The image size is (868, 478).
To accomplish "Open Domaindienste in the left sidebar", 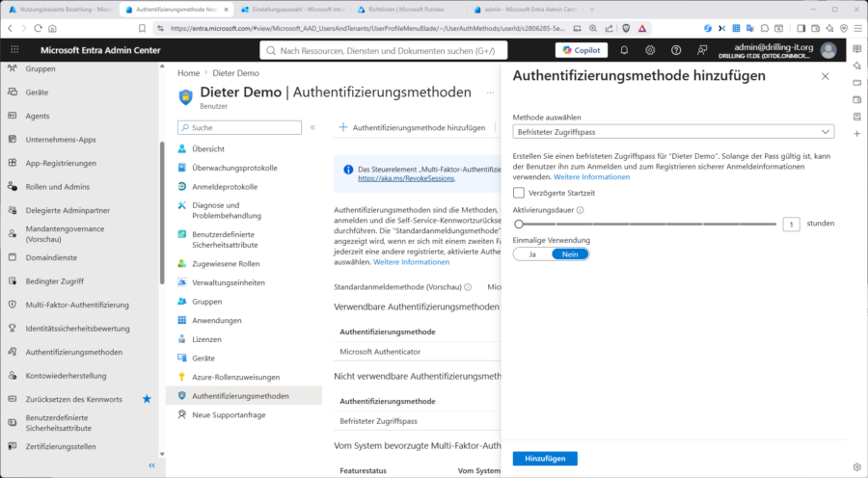I will click(51, 257).
